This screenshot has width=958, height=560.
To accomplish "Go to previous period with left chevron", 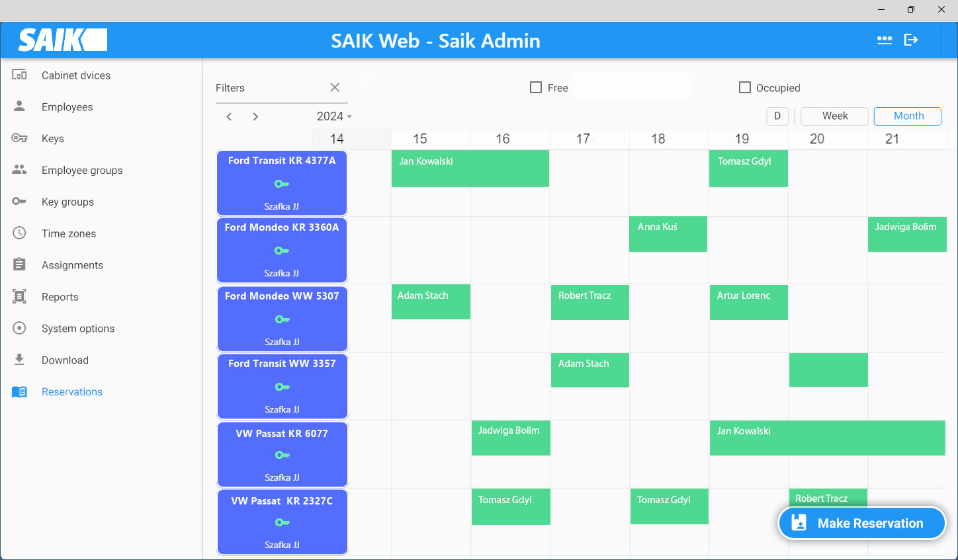I will [x=229, y=116].
